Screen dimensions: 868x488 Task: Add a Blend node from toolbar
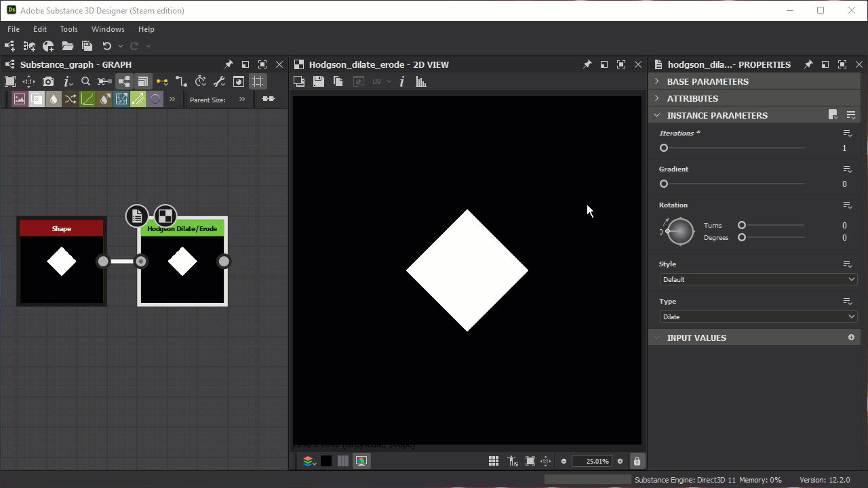pyautogui.click(x=37, y=99)
